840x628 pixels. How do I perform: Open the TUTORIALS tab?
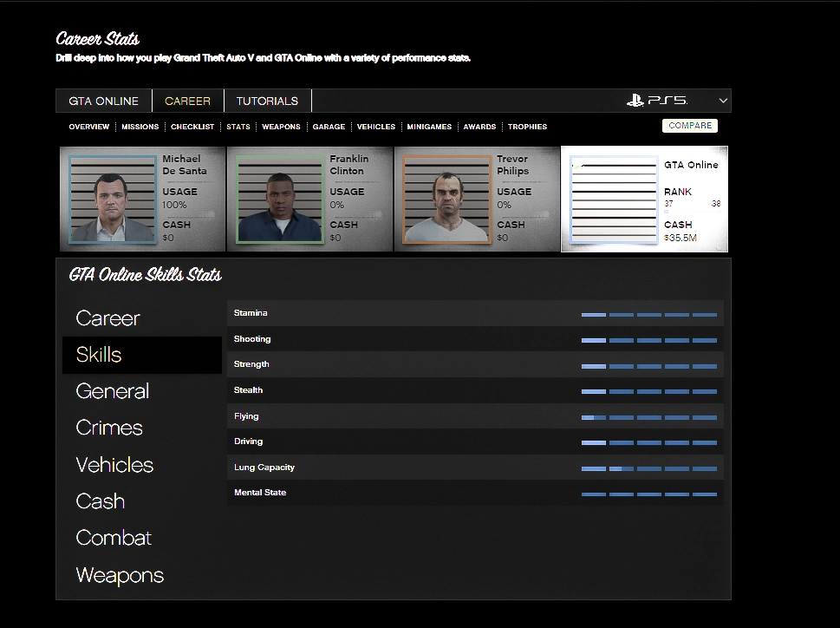tap(267, 101)
